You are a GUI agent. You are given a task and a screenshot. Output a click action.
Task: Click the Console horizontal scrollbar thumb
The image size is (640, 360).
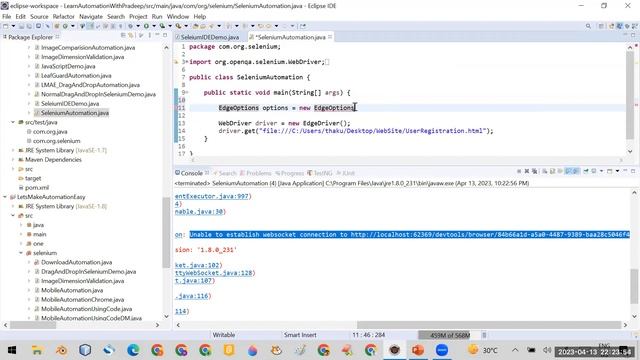tap(489, 325)
